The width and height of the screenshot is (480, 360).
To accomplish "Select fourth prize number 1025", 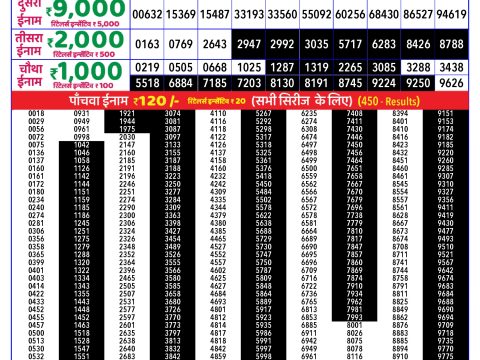I will (x=249, y=68).
